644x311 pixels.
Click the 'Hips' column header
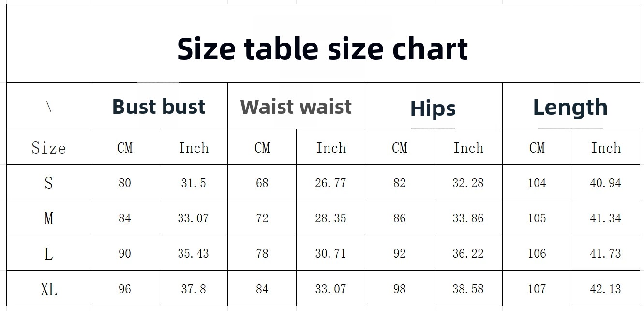(433, 109)
